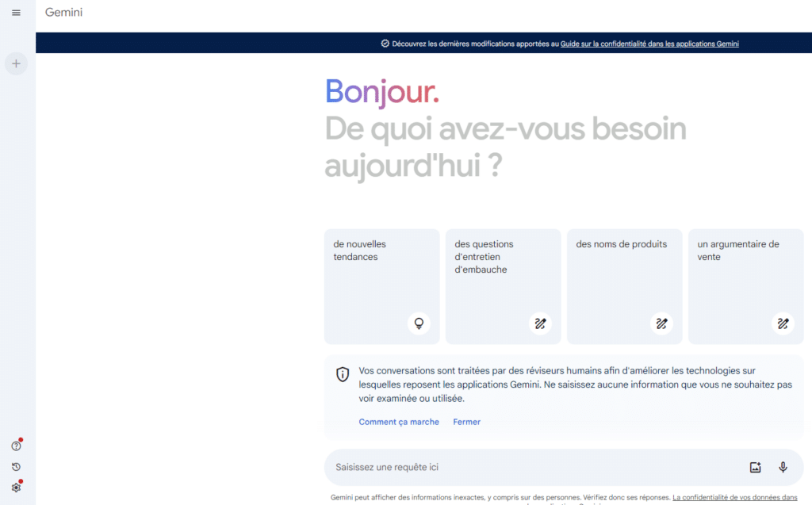The image size is (812, 505).
Task: Activate the microphone input icon
Action: pyautogui.click(x=783, y=467)
